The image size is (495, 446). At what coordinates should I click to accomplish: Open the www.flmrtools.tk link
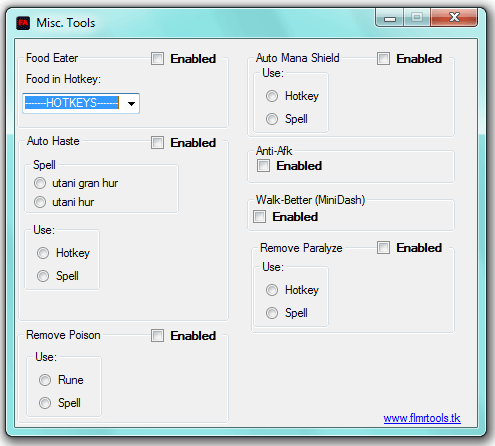(422, 418)
